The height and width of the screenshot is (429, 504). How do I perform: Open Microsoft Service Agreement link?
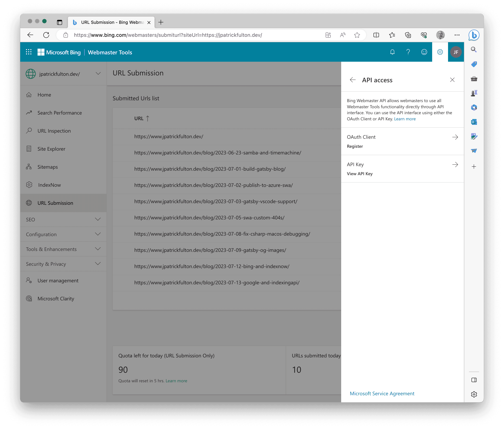(x=382, y=393)
